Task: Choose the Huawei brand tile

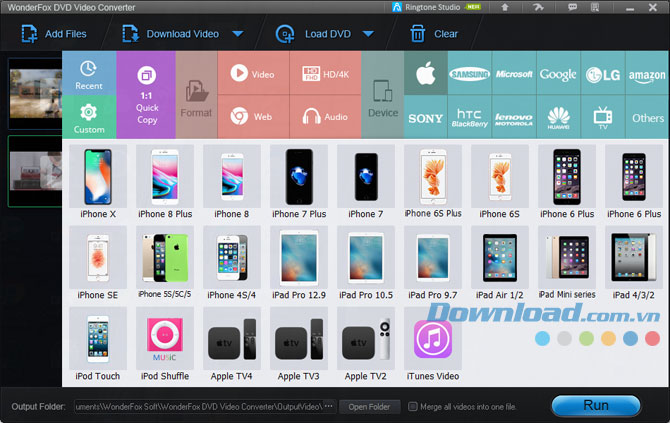Action: pyautogui.click(x=558, y=117)
